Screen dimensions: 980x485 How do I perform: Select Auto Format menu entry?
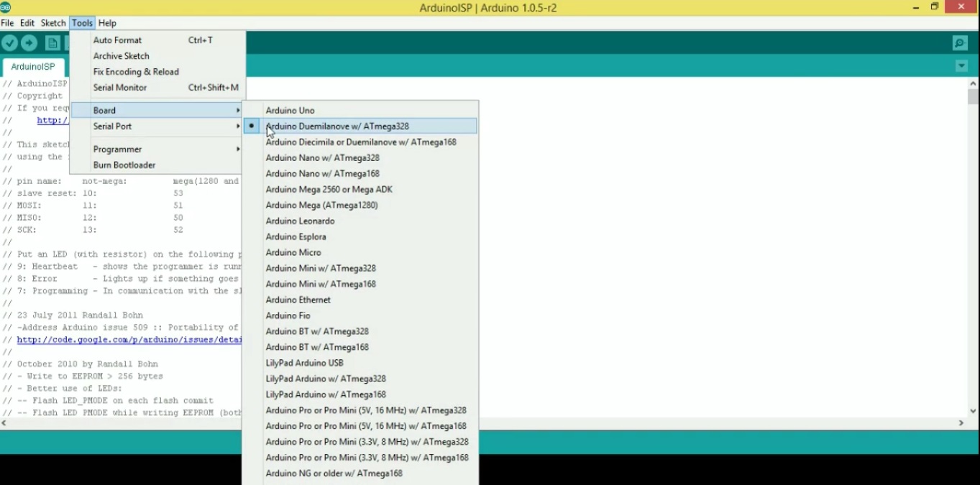point(157,40)
